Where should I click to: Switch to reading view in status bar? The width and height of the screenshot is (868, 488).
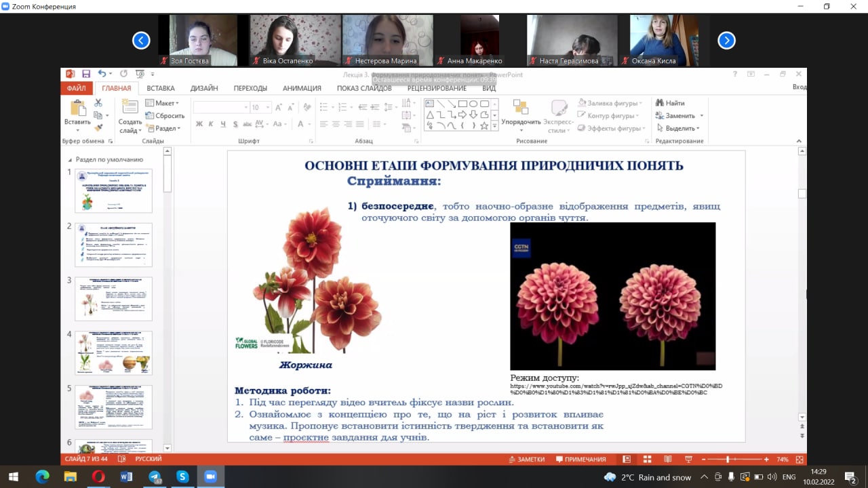[668, 459]
